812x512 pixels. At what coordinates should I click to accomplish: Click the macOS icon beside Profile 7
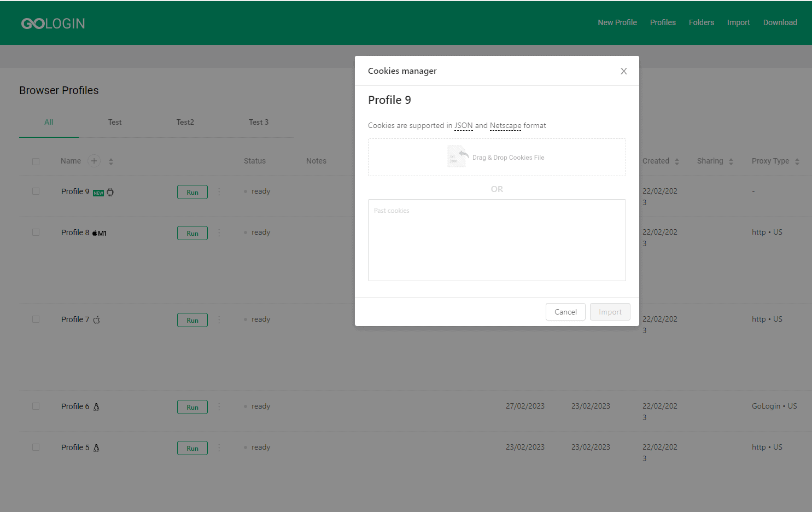(x=96, y=319)
